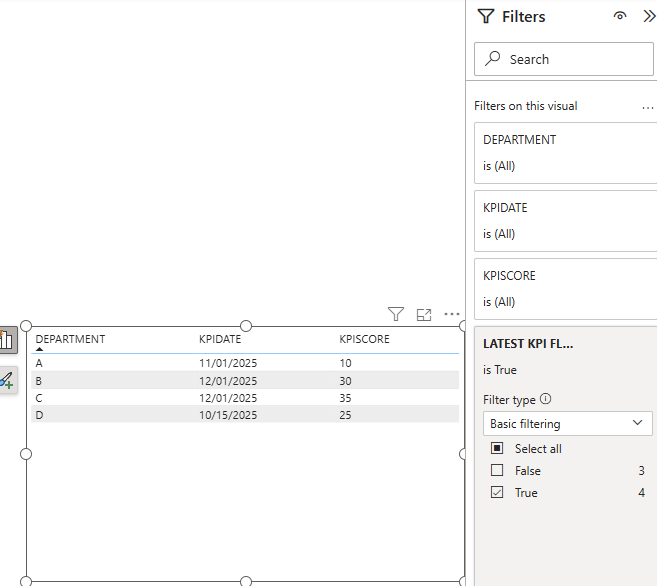Expand the DEPARTMENT filter card
Image resolution: width=657 pixels, height=586 pixels.
click(x=566, y=153)
